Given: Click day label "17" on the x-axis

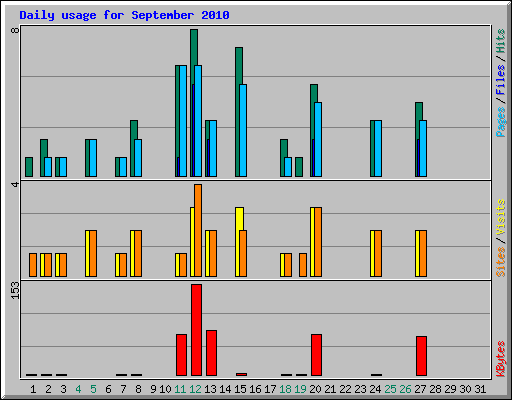Looking at the screenshot, I should coord(270,389).
